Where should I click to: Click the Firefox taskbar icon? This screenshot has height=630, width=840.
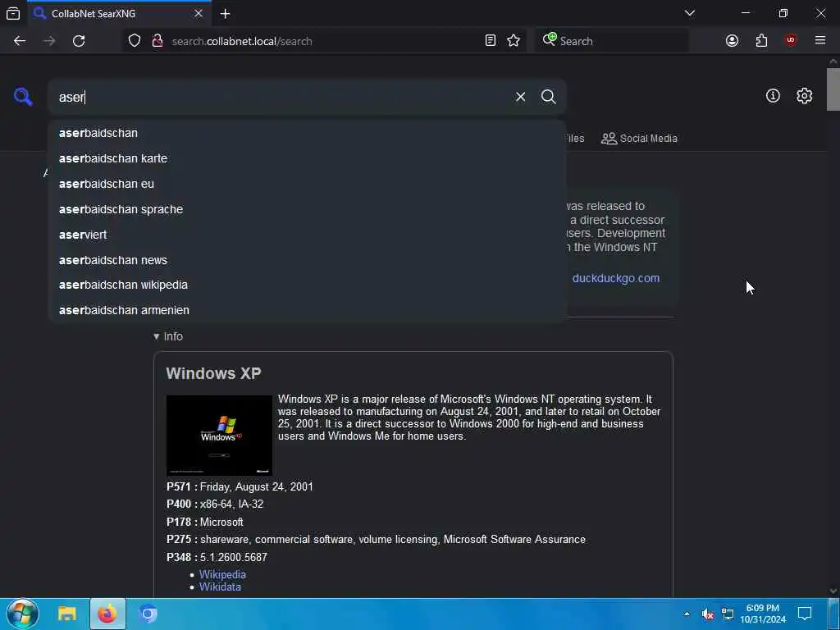pyautogui.click(x=107, y=614)
